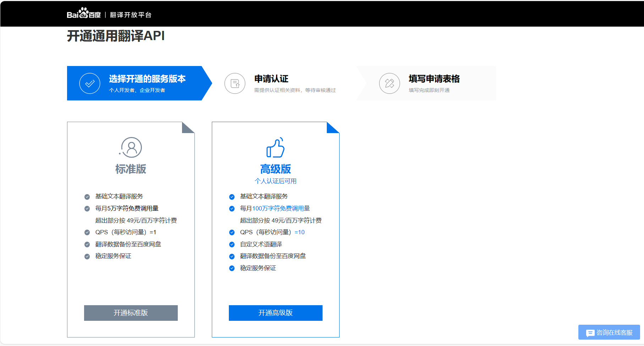Switch to the 高级版 plan card
This screenshot has width=644, height=346.
tap(275, 169)
